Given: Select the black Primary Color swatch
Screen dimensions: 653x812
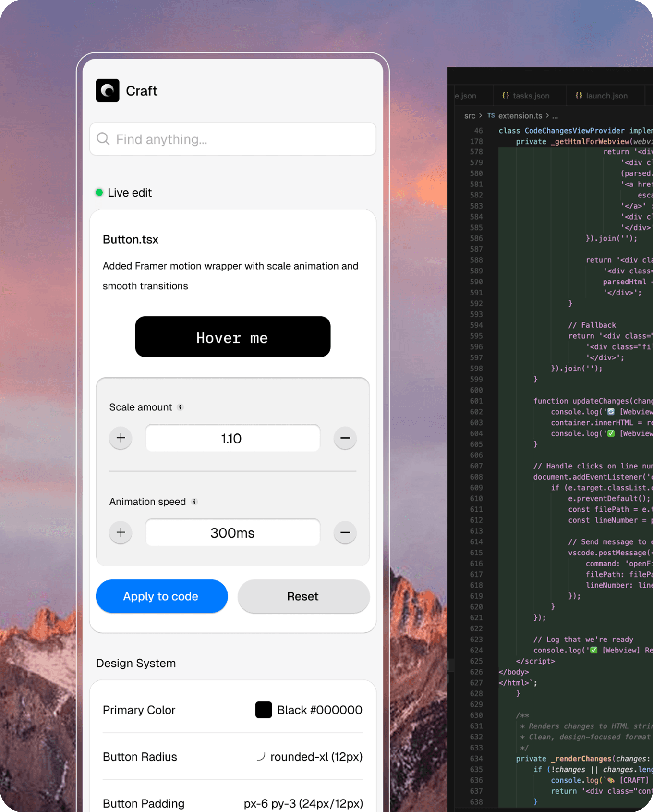Looking at the screenshot, I should pos(264,710).
